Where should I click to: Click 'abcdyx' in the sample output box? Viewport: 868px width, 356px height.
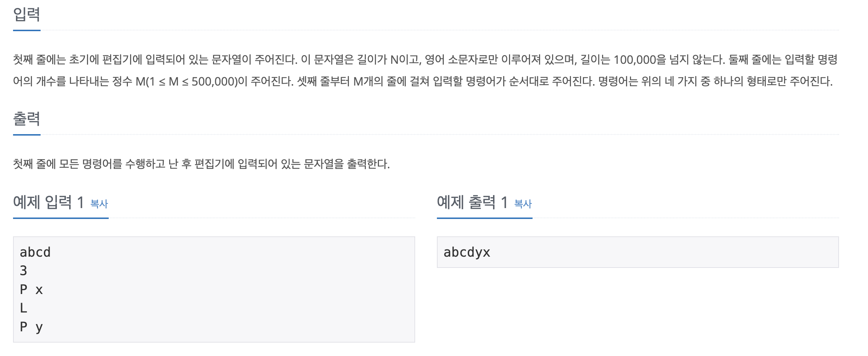click(467, 252)
